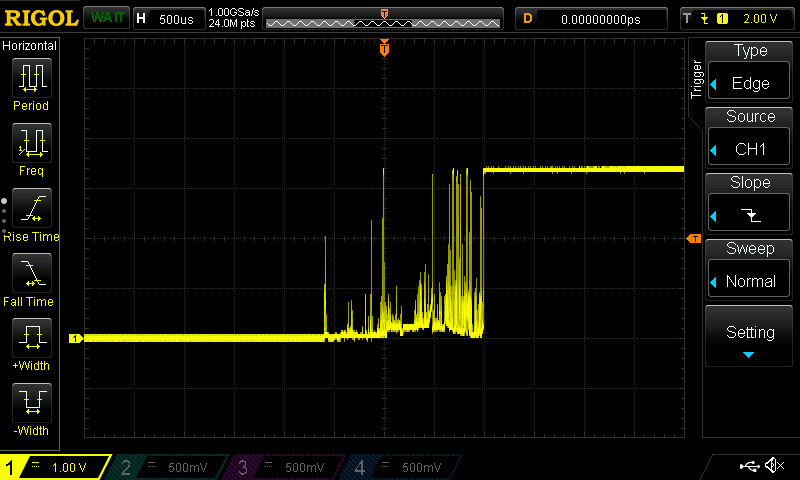The width and height of the screenshot is (800, 480).
Task: Click the waveform memory overview bar
Action: pos(383,19)
